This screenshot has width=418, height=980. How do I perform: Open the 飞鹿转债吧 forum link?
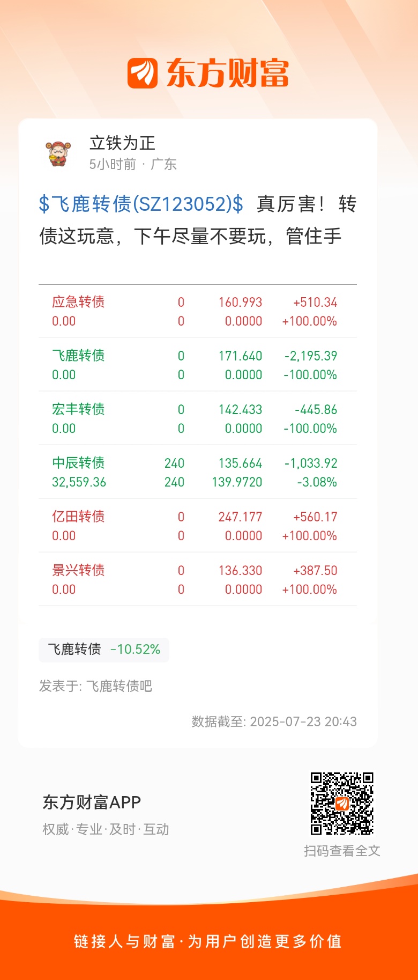tap(119, 686)
